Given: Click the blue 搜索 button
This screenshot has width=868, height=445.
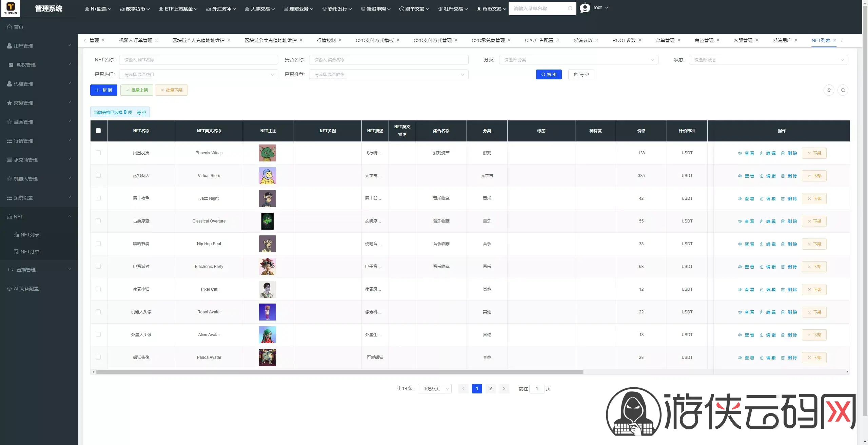Looking at the screenshot, I should click(x=549, y=74).
